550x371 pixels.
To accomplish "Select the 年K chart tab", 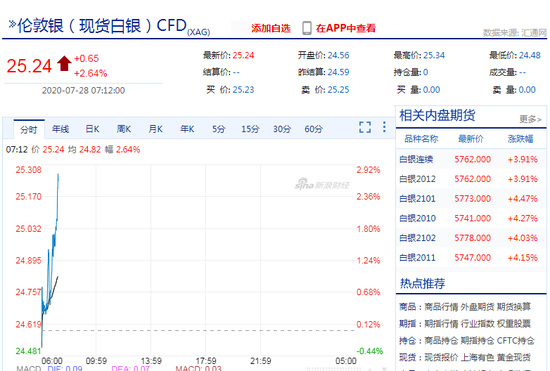I will tap(187, 129).
